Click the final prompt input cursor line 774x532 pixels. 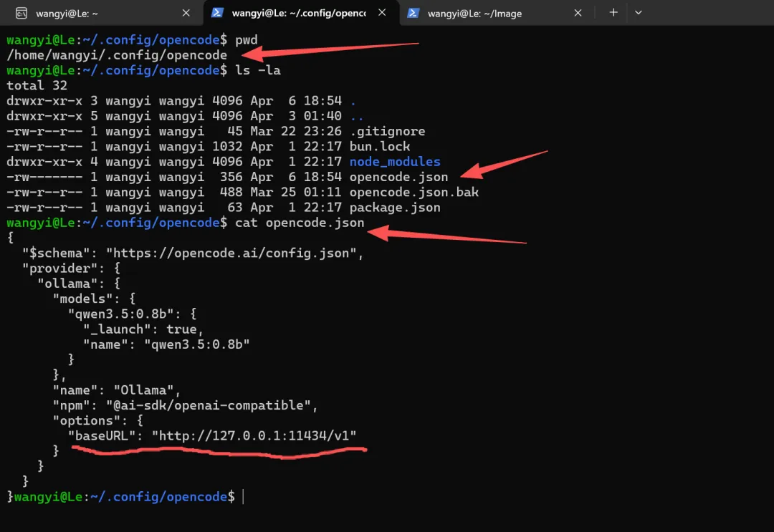(x=125, y=497)
